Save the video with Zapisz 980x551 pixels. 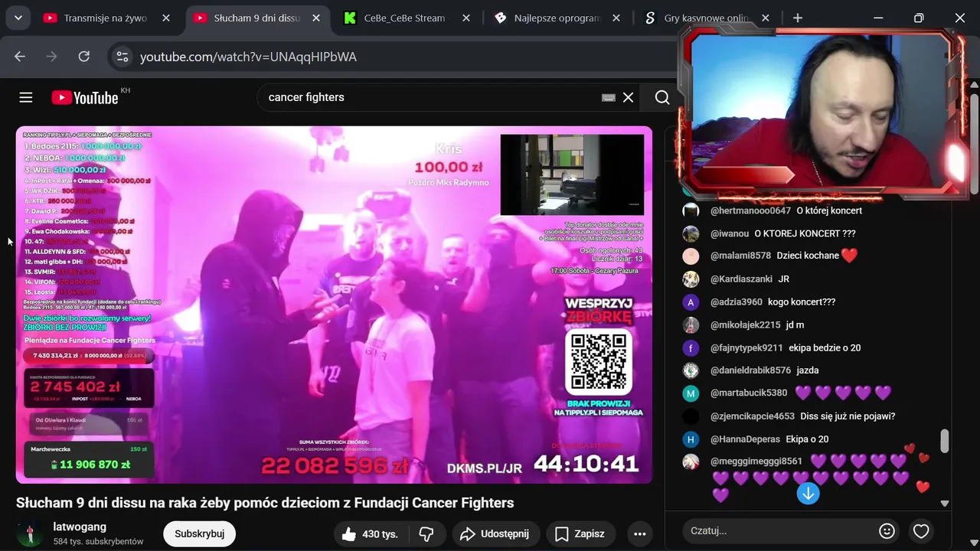[x=580, y=534]
